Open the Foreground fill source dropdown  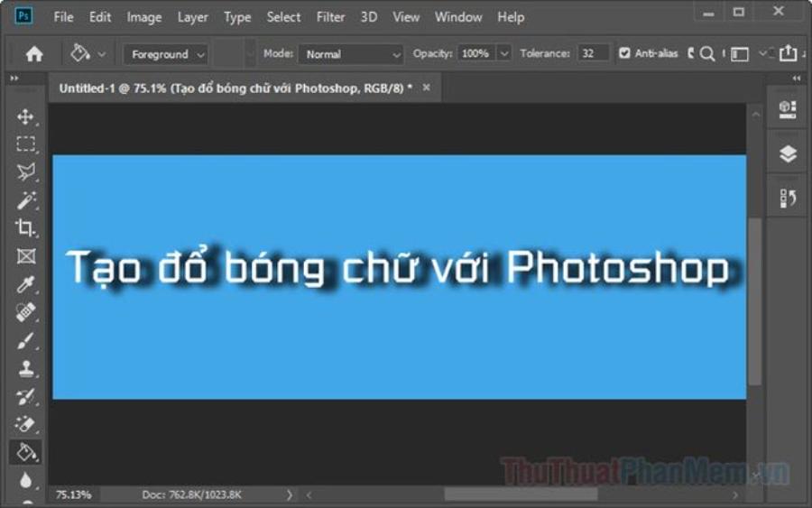[x=166, y=54]
